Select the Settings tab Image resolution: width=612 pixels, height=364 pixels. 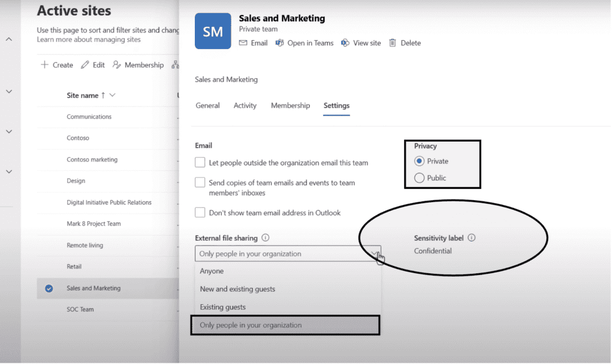pyautogui.click(x=336, y=105)
